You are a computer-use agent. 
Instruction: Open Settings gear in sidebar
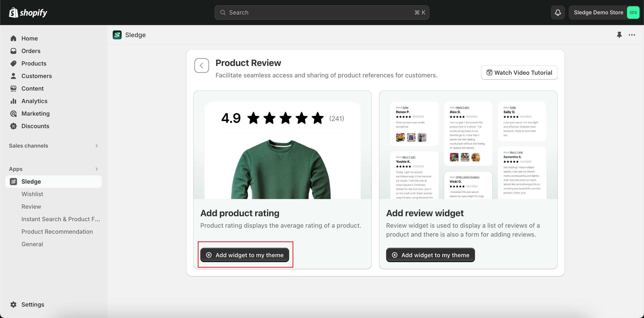pyautogui.click(x=13, y=304)
